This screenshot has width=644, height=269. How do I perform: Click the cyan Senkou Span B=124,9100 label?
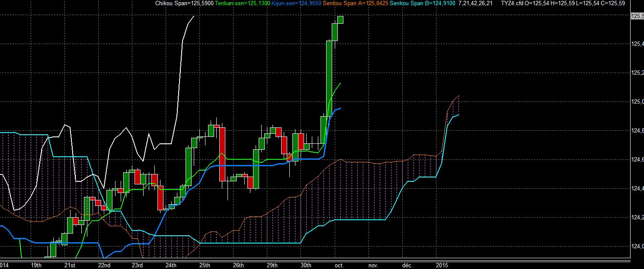(422, 3)
